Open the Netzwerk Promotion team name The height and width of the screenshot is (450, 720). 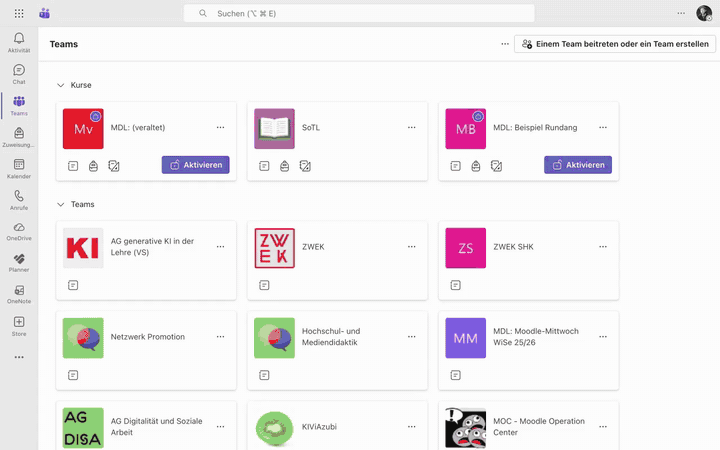pyautogui.click(x=148, y=337)
